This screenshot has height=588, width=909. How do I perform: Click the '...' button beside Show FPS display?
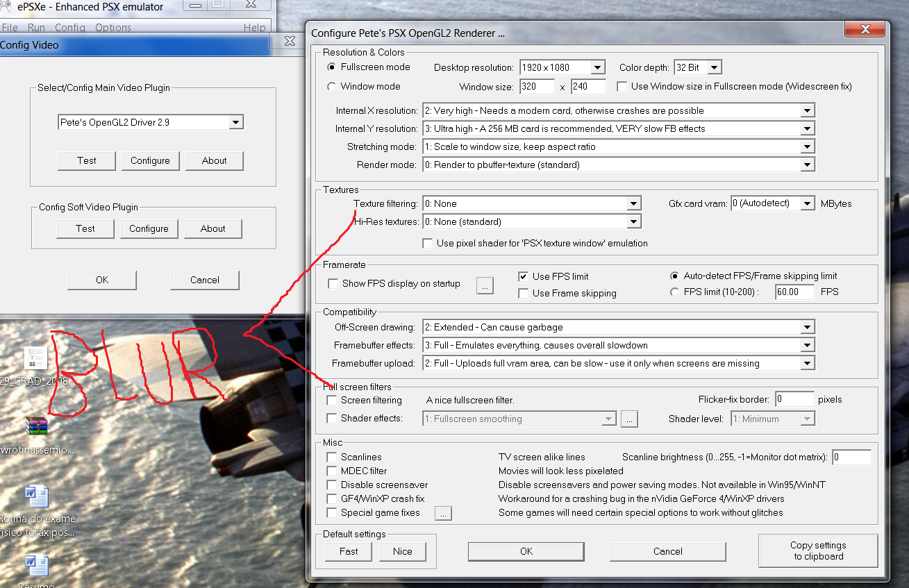click(485, 285)
